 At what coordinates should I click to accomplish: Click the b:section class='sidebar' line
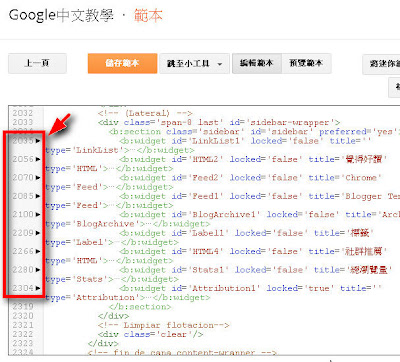[254, 132]
